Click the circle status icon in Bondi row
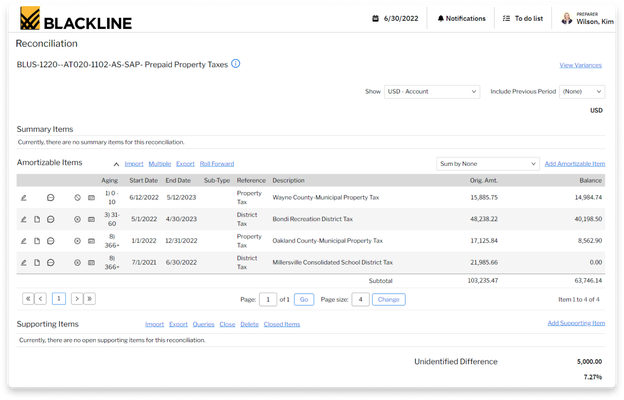 coord(78,218)
